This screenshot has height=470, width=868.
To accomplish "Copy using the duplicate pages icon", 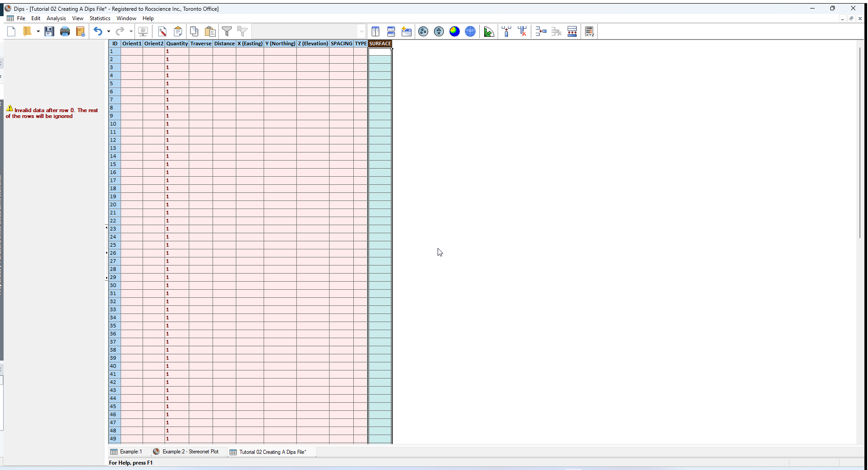I will coord(194,31).
